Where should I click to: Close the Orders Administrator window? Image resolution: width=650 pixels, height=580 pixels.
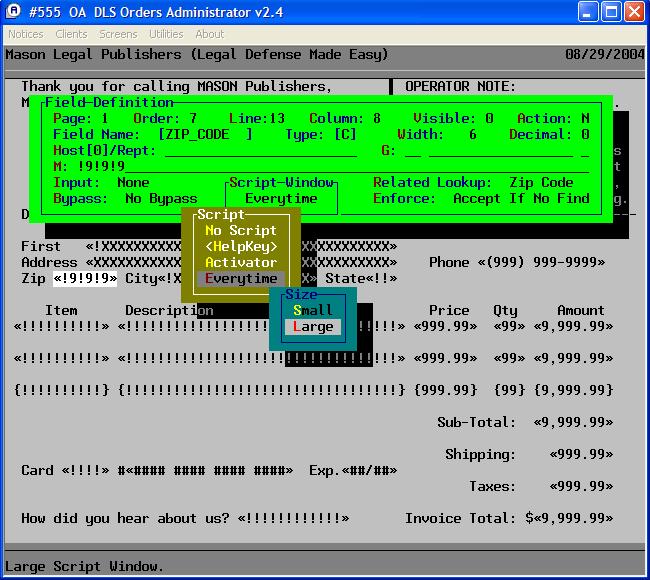coord(634,12)
